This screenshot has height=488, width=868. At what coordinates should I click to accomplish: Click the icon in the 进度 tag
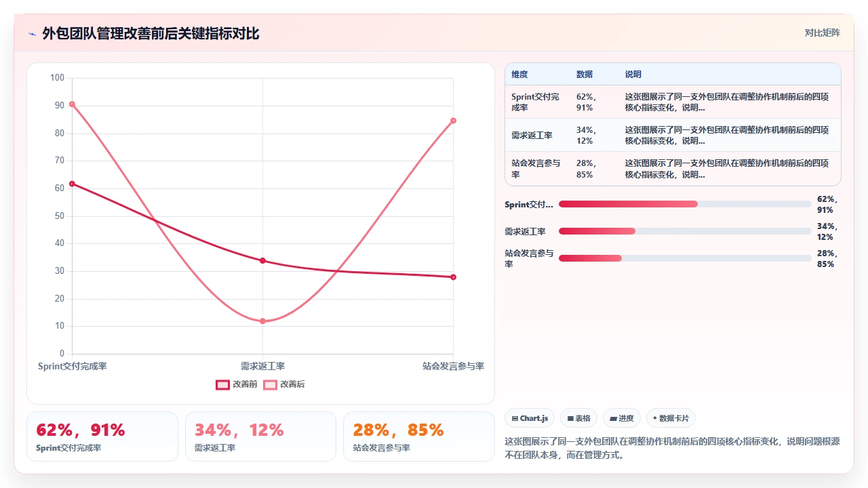[x=613, y=418]
